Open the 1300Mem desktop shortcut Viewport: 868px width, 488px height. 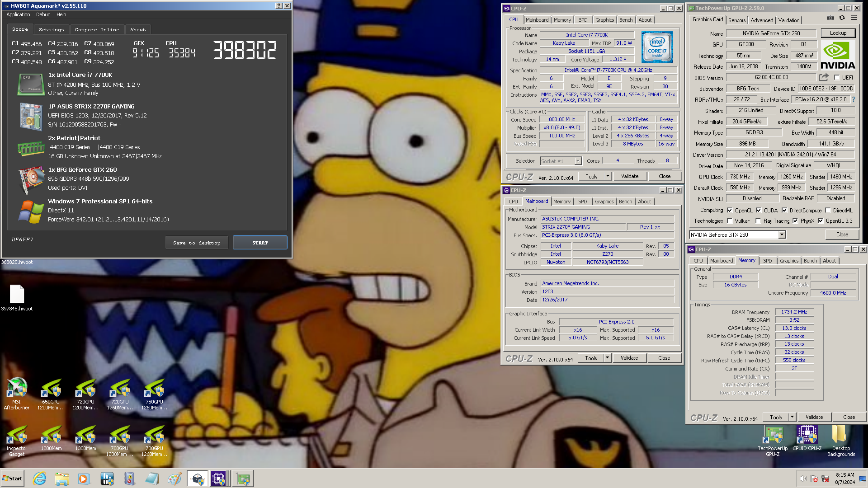[x=85, y=438]
